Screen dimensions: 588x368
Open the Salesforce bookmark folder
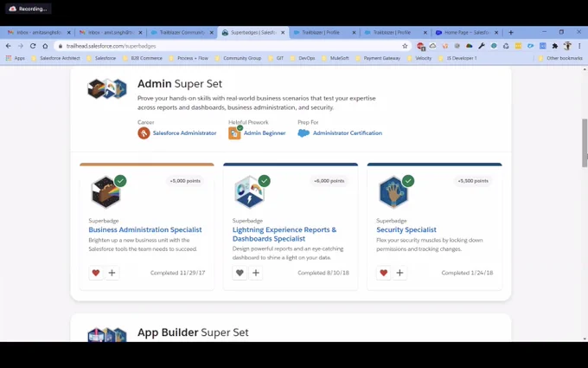[x=101, y=58]
